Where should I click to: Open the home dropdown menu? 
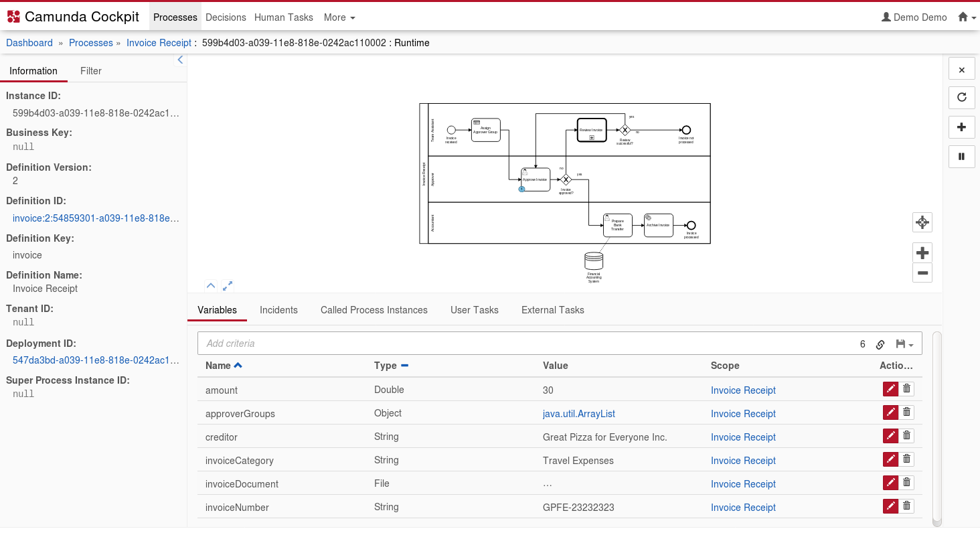point(967,17)
